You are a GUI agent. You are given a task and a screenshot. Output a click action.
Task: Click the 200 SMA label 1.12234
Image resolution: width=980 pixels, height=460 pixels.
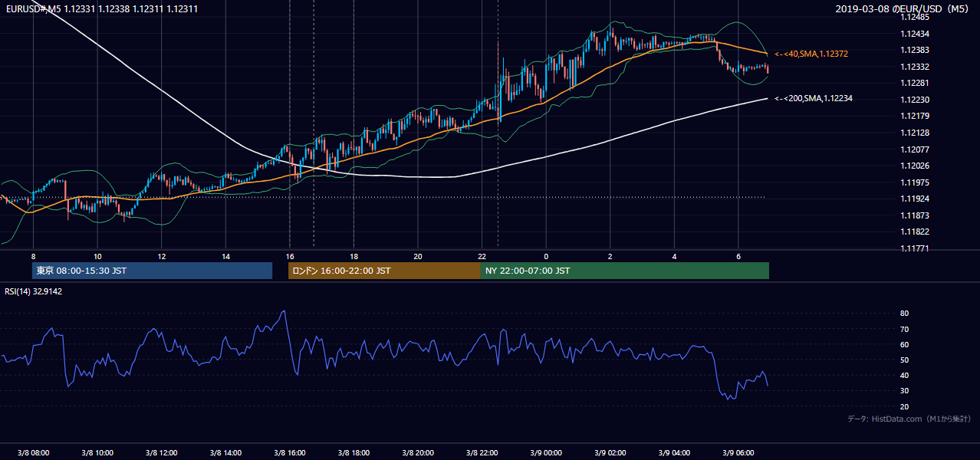[814, 98]
